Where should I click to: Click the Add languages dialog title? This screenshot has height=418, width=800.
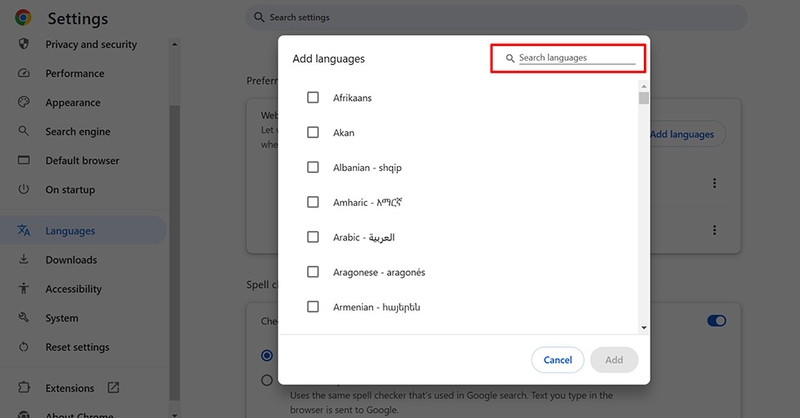(329, 59)
